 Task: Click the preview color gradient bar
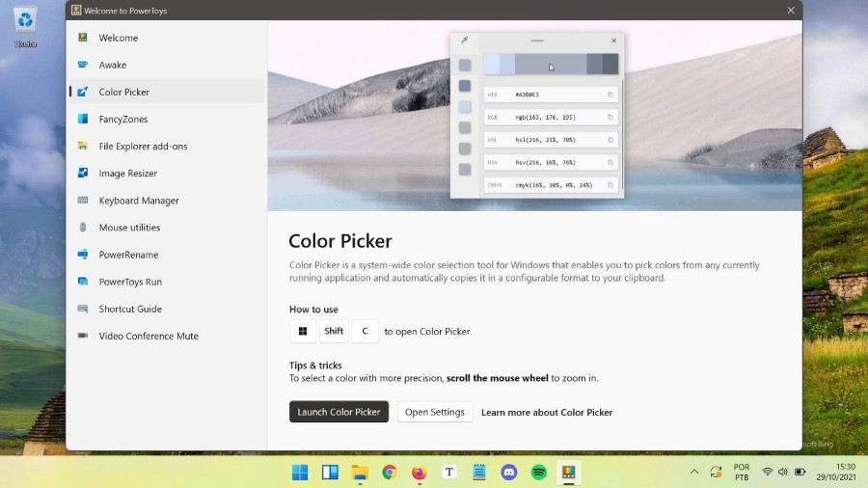click(x=551, y=65)
